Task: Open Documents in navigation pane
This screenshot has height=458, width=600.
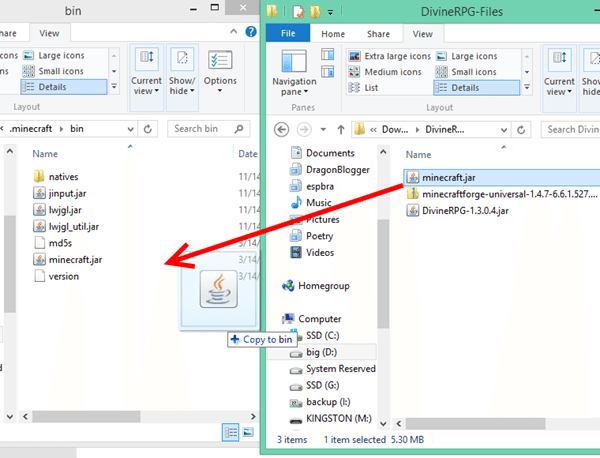Action: [323, 153]
